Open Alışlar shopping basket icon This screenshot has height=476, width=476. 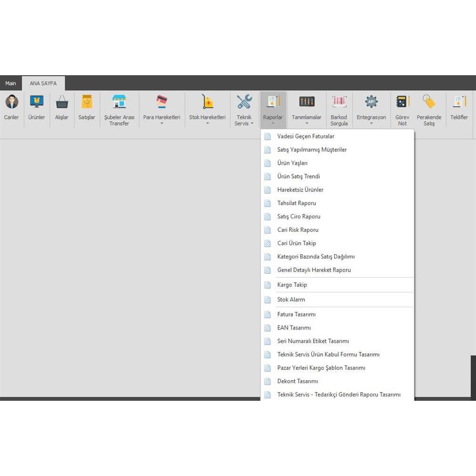coord(62,102)
